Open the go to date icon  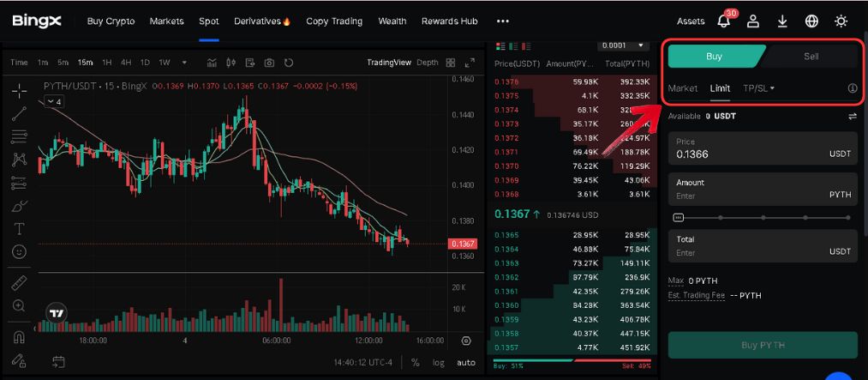[x=58, y=362]
